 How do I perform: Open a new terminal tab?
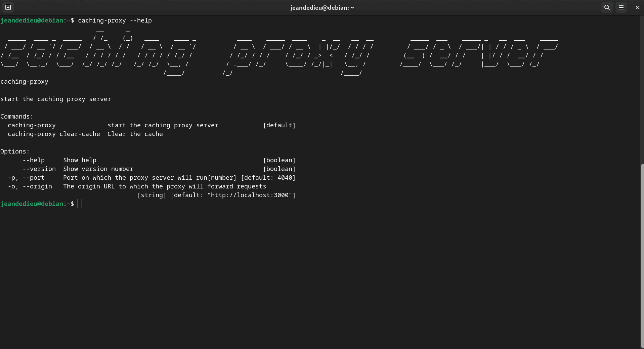coord(8,7)
